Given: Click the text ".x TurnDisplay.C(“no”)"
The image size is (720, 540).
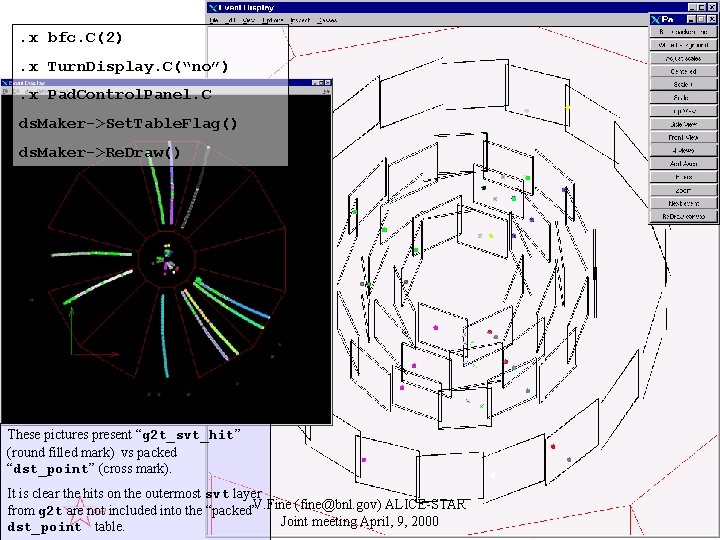Looking at the screenshot, I should (124, 67).
